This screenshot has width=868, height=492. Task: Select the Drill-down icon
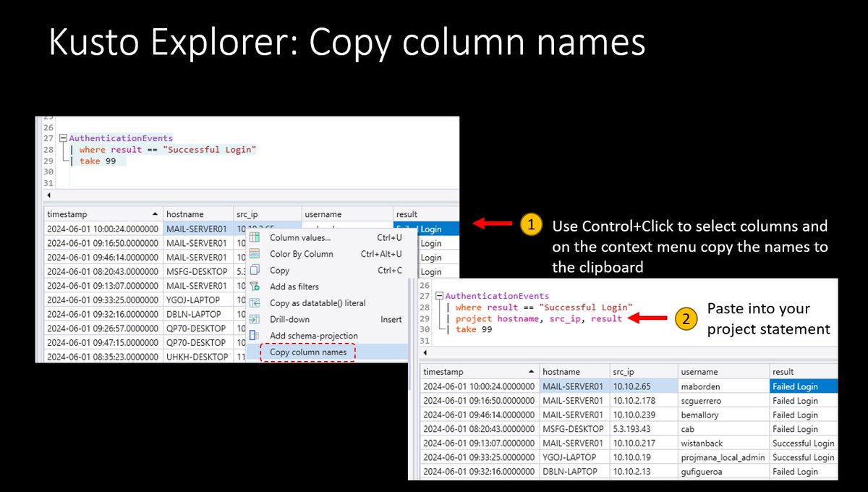click(x=255, y=319)
